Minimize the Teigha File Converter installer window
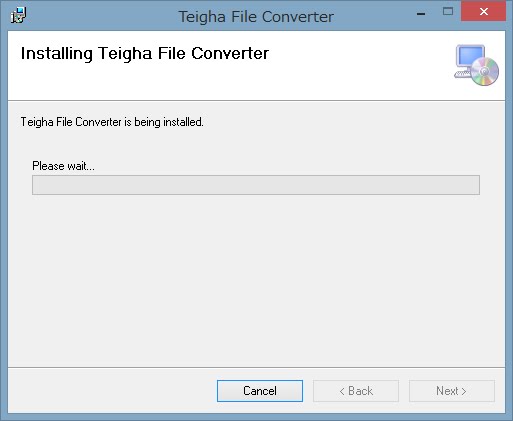The image size is (513, 421). point(421,14)
